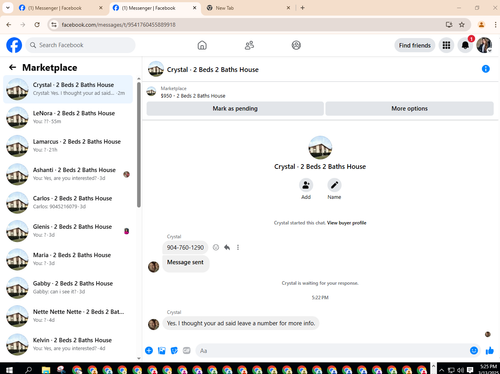Open more actions plus icon in composer
This screenshot has width=500, height=374.
pyautogui.click(x=149, y=350)
